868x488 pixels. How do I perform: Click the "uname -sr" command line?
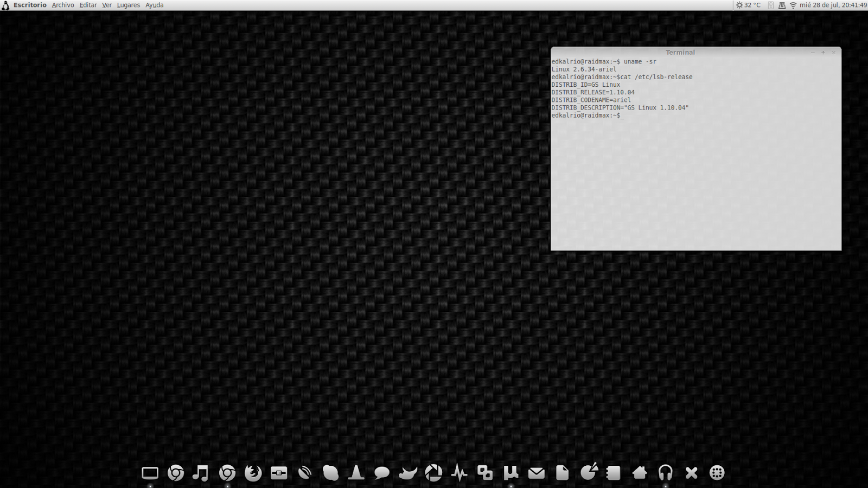[604, 62]
